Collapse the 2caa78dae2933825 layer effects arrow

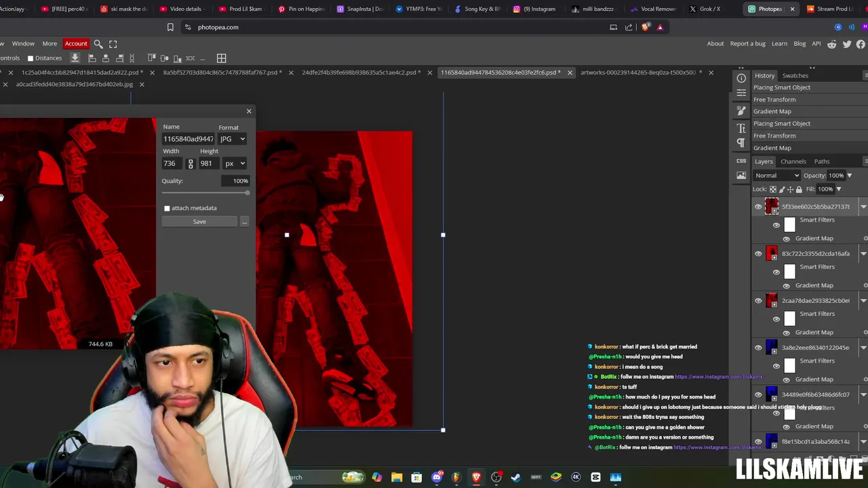863,300
